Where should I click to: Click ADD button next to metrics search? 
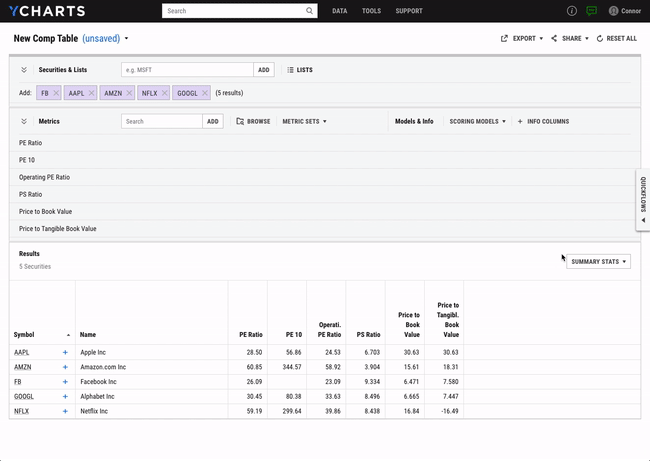click(213, 121)
